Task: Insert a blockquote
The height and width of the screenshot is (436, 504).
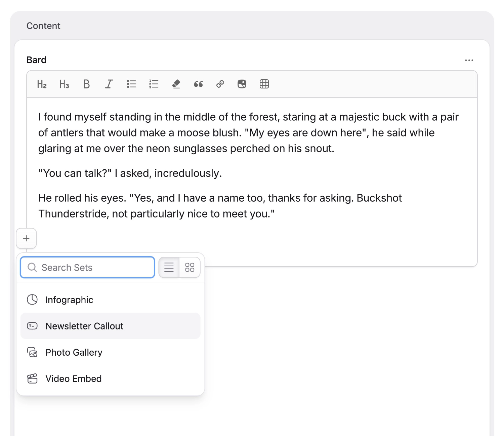Action: pos(198,84)
